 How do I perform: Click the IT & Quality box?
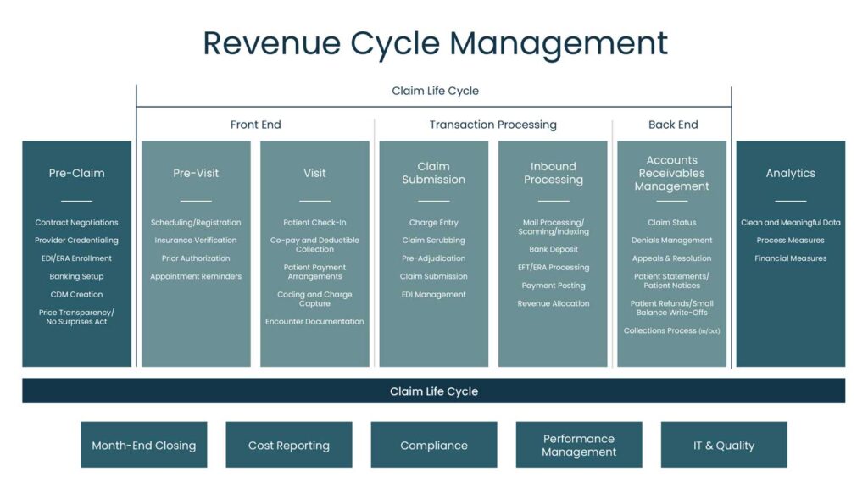(724, 444)
